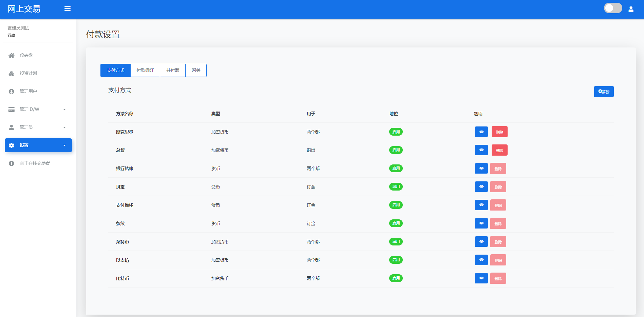Switch to the 付款偏好 tab
644x317 pixels.
tap(145, 71)
